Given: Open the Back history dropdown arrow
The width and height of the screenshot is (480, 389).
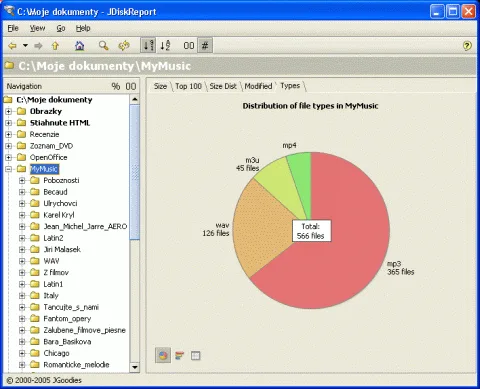Looking at the screenshot, I should click(x=25, y=45).
